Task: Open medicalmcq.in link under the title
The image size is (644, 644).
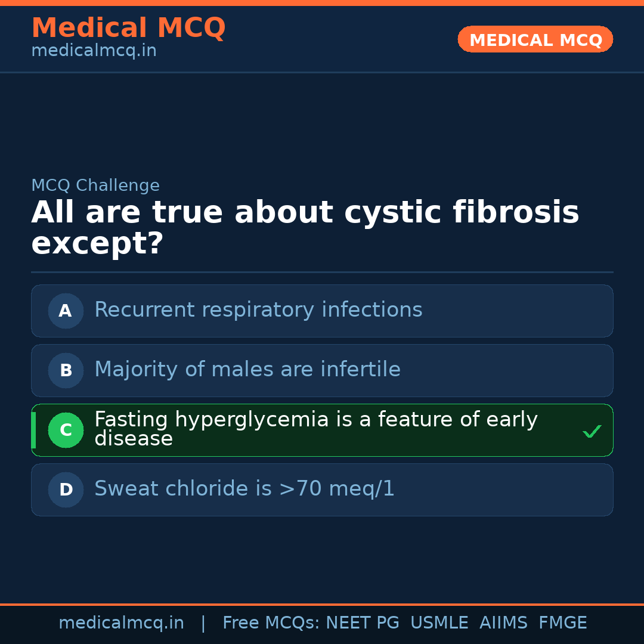Action: [x=94, y=51]
